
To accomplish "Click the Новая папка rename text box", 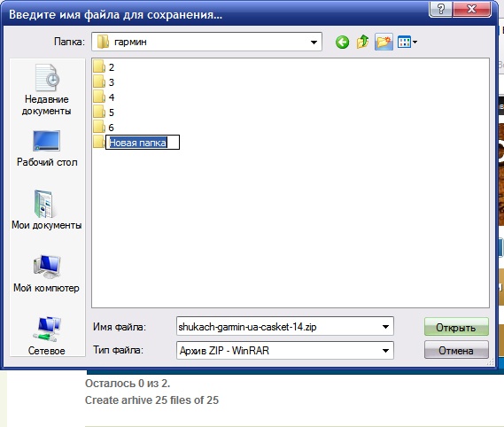I will coord(143,142).
